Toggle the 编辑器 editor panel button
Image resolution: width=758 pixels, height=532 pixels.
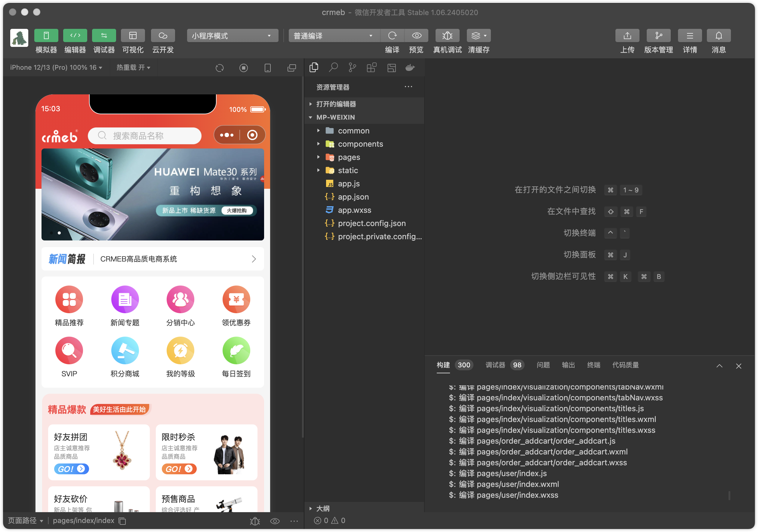pos(75,36)
